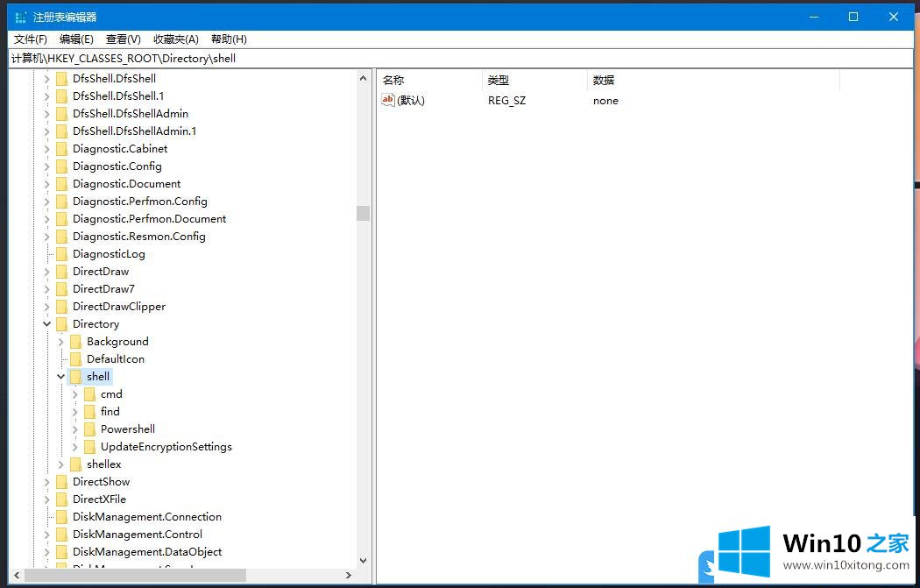
Task: Expand the cmd key
Action: (75, 394)
